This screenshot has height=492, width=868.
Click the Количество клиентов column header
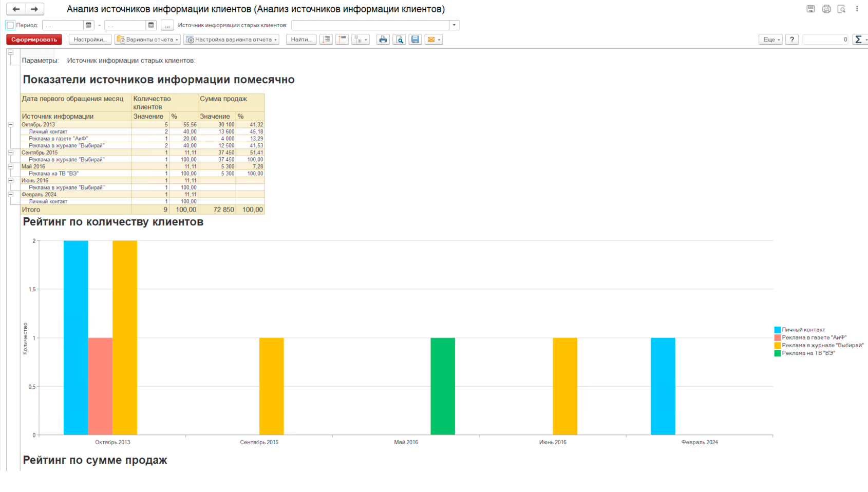[x=164, y=103]
